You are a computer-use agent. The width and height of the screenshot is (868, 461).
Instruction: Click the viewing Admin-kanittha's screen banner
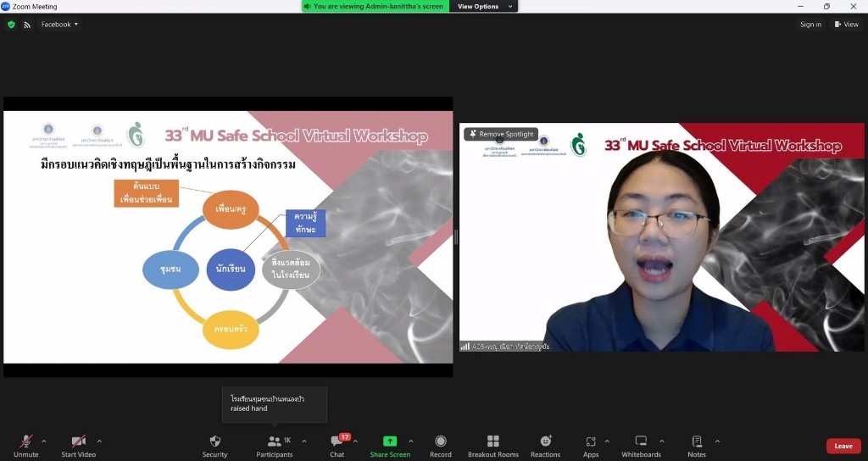[374, 6]
